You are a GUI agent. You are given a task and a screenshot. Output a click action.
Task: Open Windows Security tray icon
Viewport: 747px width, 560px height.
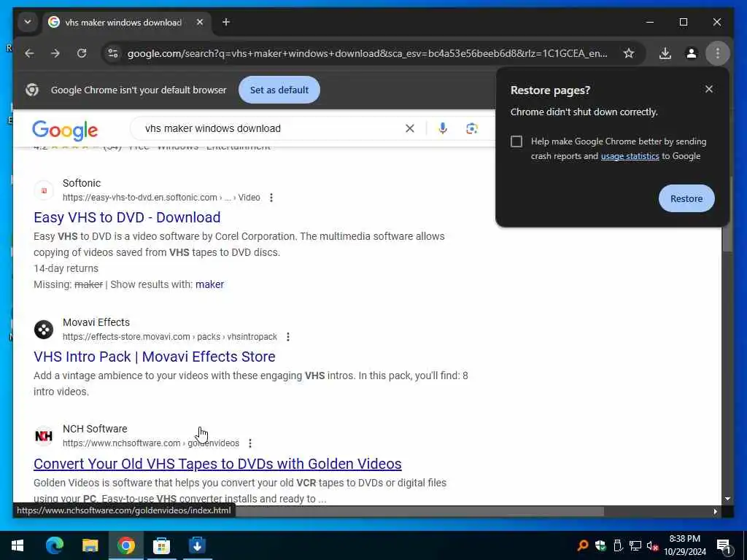tap(600, 545)
